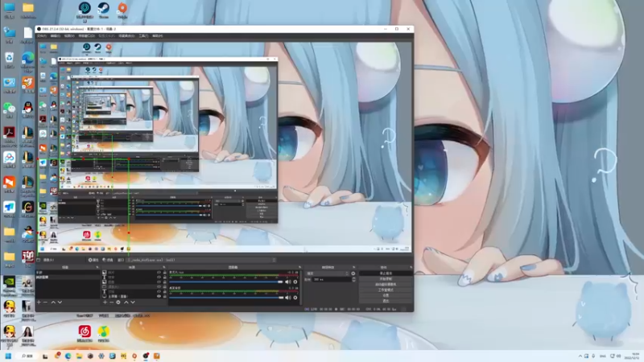Toggle visibility eye of first source row
Screen dimensions: 644x362
coord(159,272)
